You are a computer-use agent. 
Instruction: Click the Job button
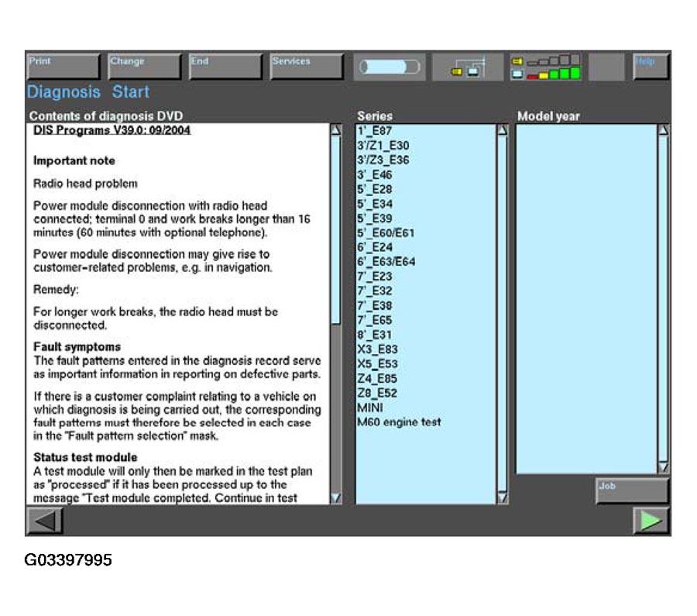click(x=631, y=490)
